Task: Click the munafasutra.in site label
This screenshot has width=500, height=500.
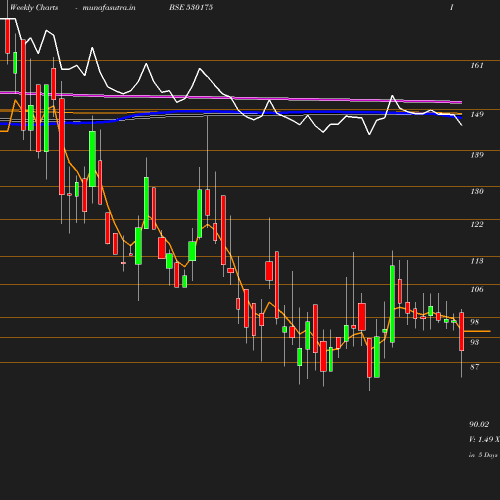Action: (x=109, y=7)
